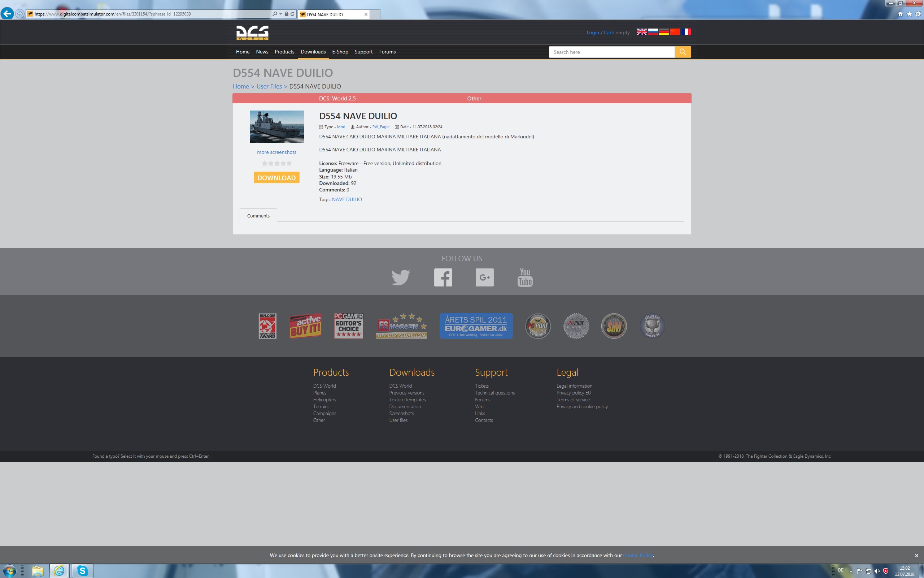
Task: Open the Products navigation menu item
Action: (x=284, y=52)
